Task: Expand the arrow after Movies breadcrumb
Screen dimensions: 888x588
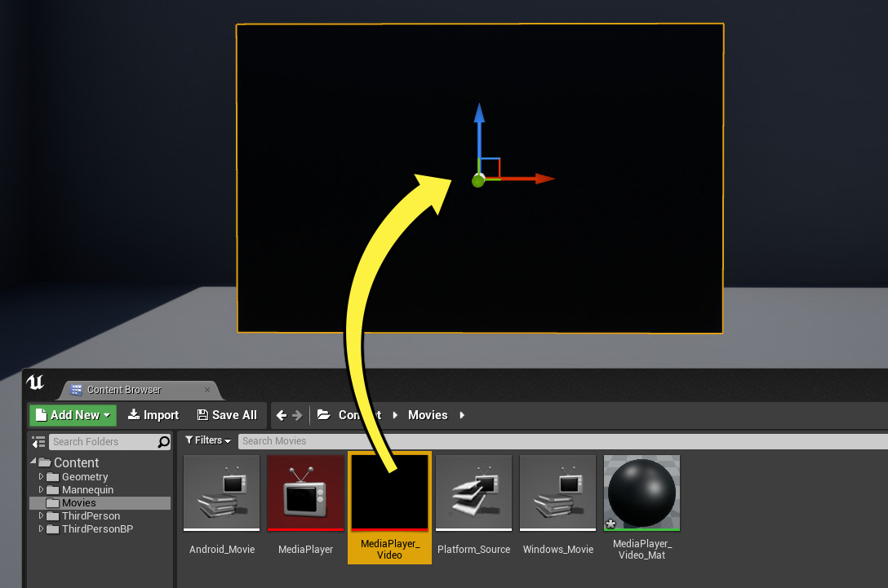Action: (462, 415)
